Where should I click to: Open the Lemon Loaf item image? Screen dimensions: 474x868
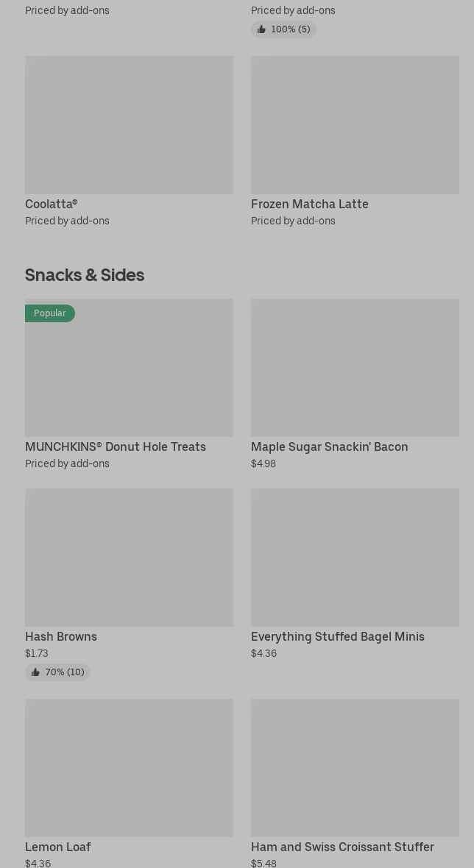(x=129, y=768)
